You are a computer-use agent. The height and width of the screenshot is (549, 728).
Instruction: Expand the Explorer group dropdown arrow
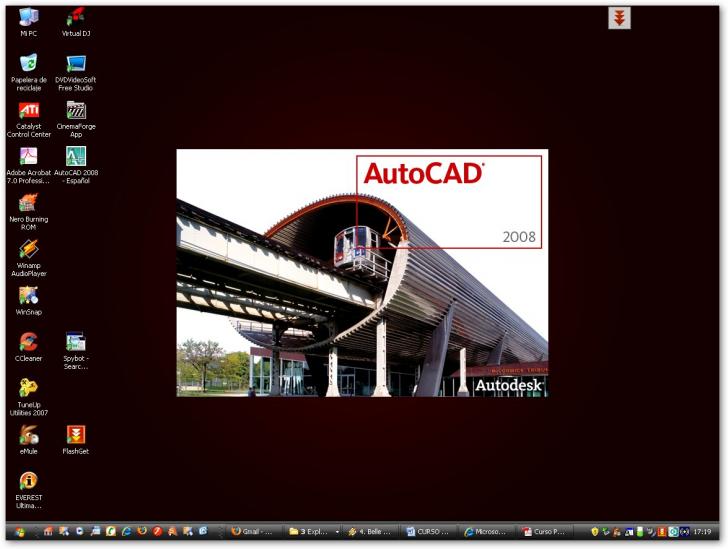tap(337, 532)
